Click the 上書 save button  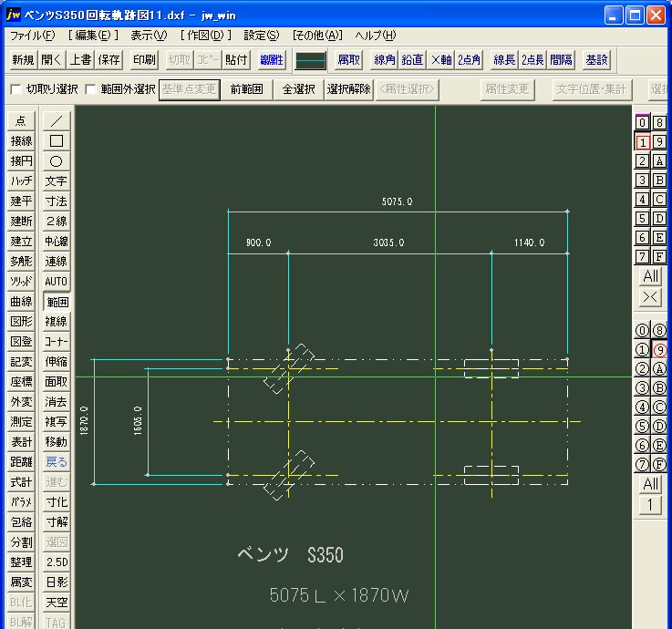[80, 60]
